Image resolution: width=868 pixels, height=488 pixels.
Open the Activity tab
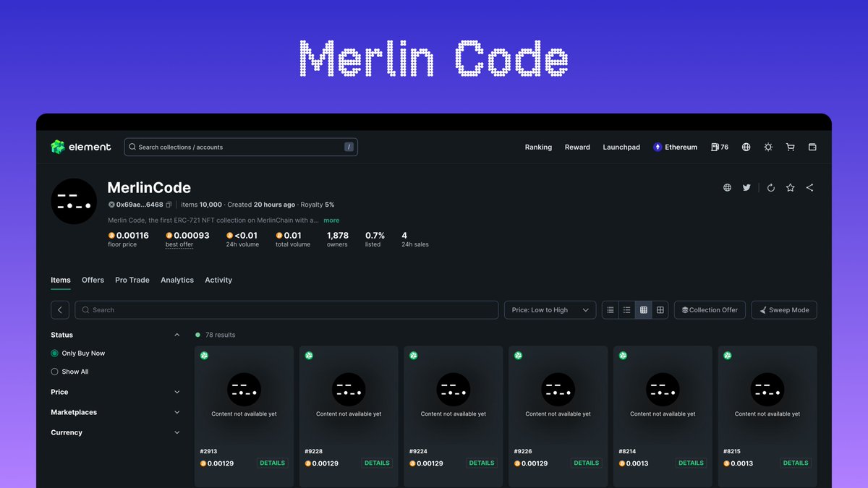pyautogui.click(x=218, y=280)
